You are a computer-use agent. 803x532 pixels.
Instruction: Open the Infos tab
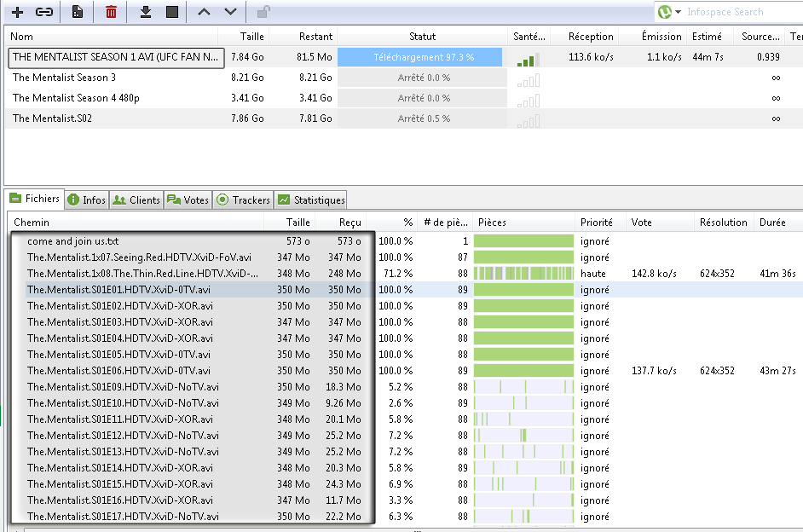tap(87, 200)
